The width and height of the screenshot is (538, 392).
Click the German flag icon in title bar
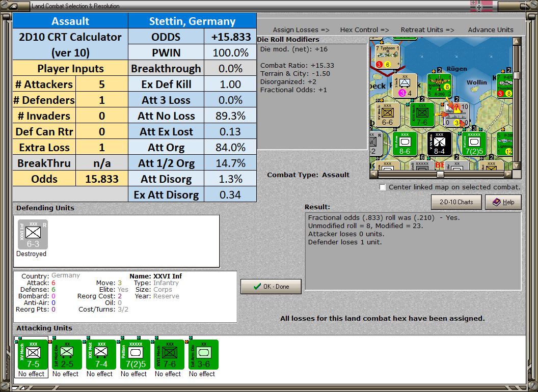tap(481, 6)
